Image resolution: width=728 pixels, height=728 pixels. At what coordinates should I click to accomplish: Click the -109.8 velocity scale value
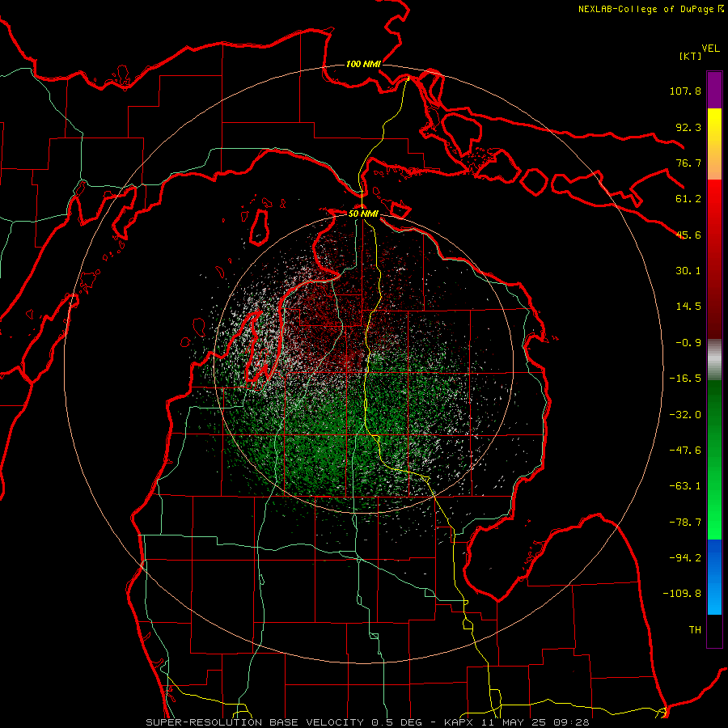click(683, 594)
